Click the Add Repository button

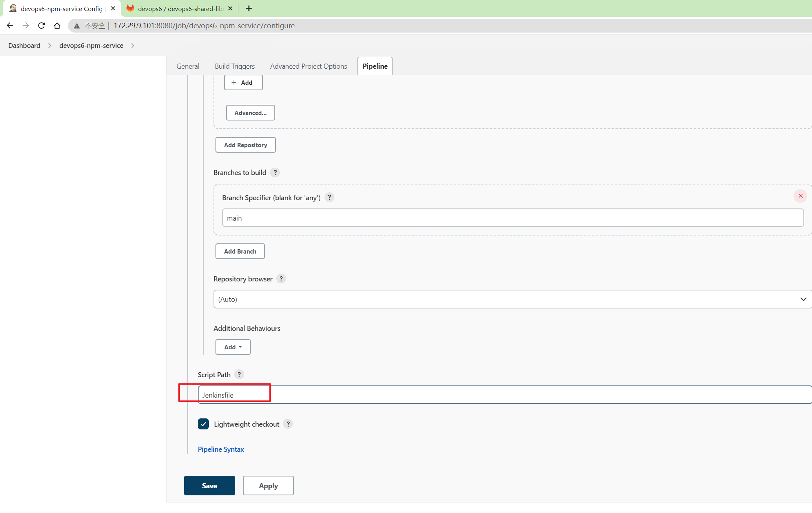click(x=245, y=144)
